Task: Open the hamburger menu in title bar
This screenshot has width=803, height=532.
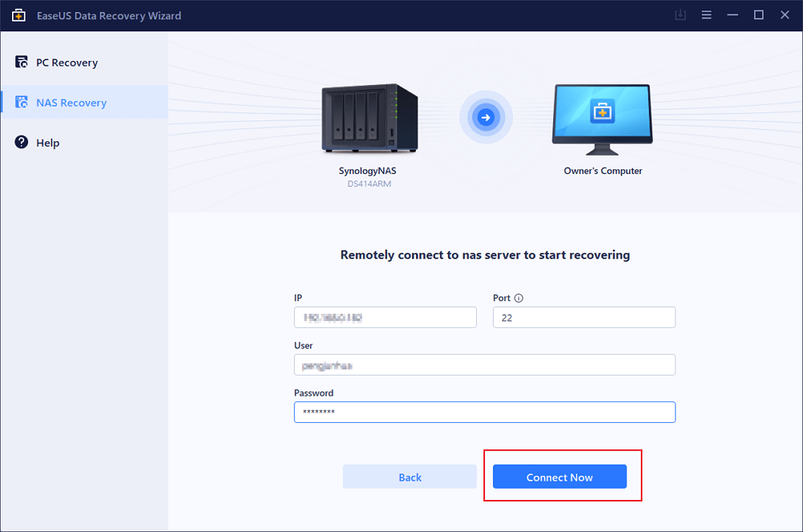Action: tap(707, 15)
